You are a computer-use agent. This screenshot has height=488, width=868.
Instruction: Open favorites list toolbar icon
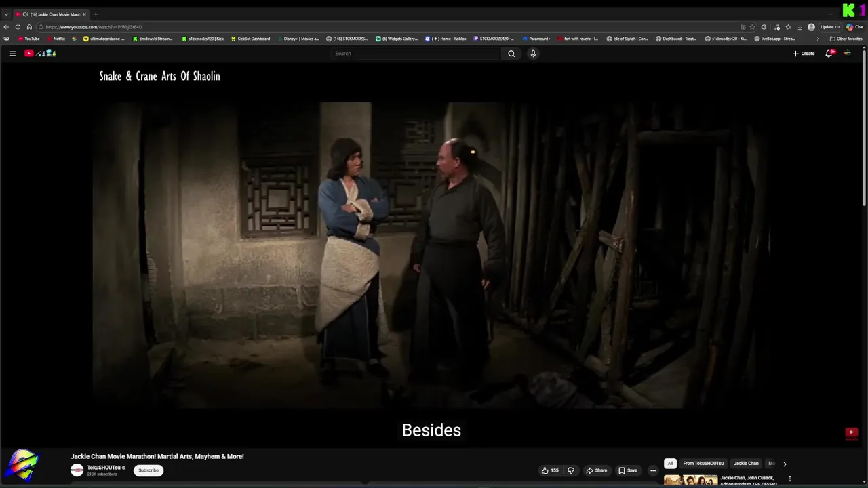click(788, 27)
